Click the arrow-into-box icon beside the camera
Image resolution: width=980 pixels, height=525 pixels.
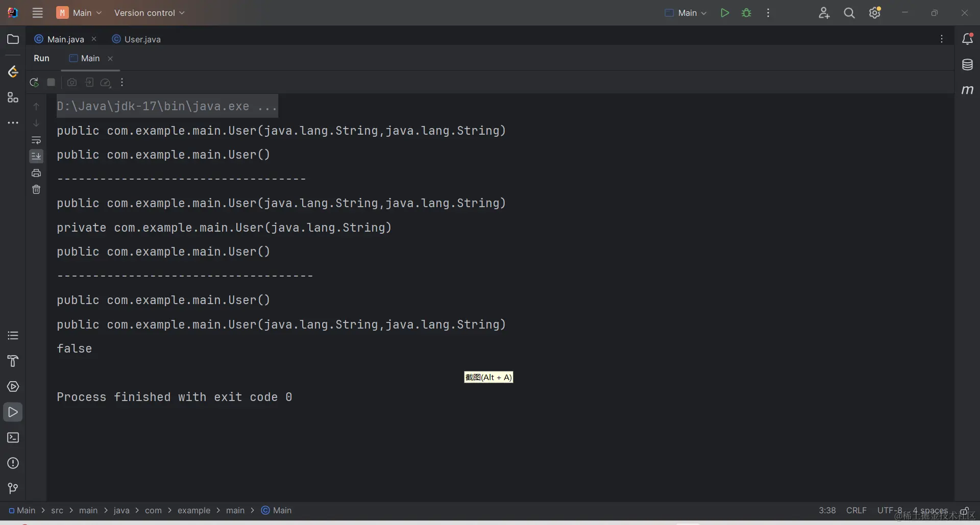click(89, 82)
